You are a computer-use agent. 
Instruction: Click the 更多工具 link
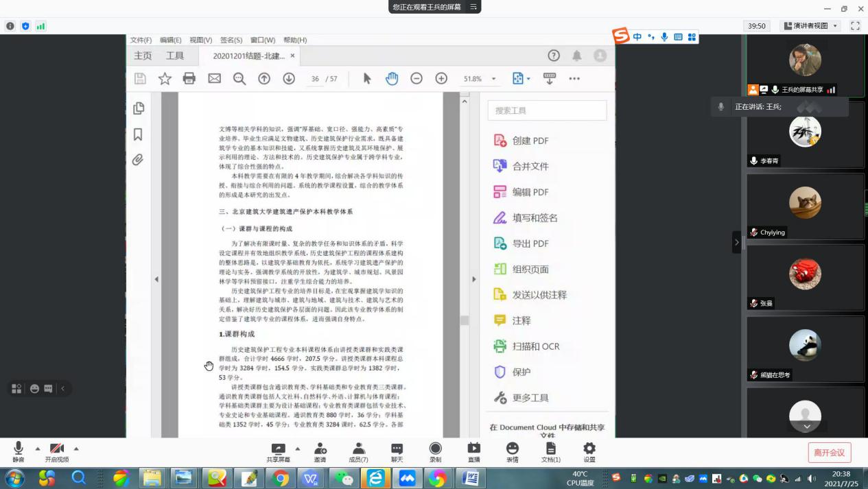[530, 398]
